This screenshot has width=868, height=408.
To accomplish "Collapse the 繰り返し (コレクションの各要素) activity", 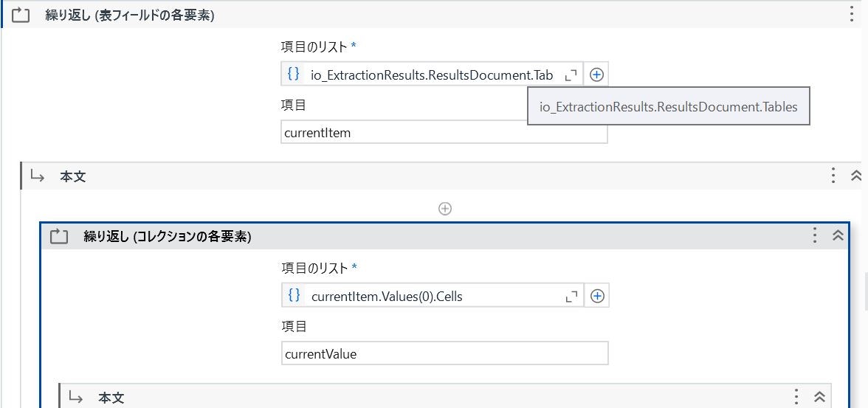I will [838, 235].
